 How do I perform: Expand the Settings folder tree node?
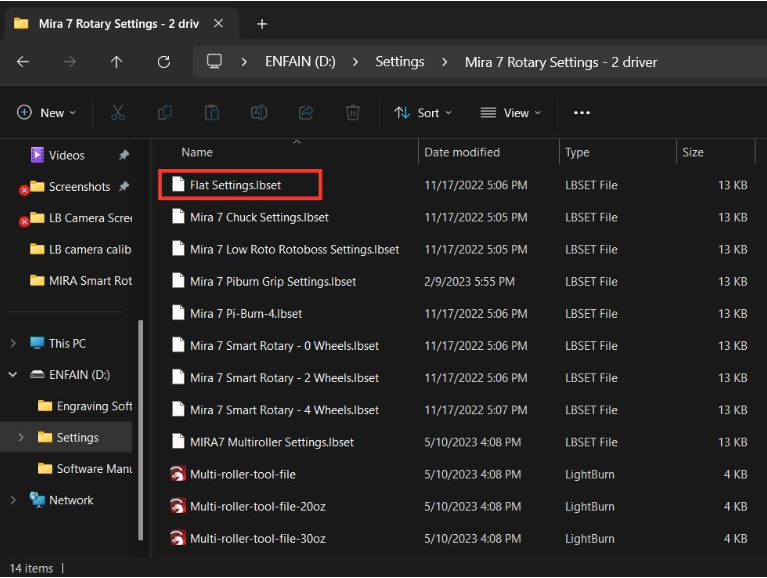click(x=21, y=437)
